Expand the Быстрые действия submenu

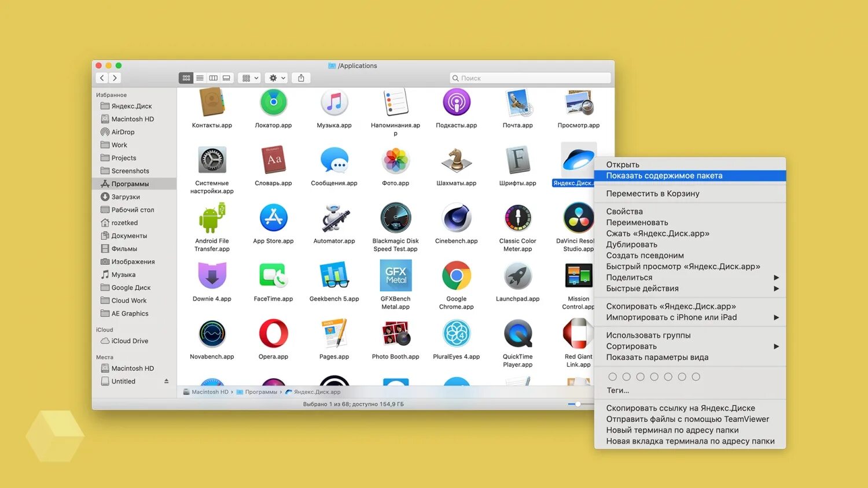[x=690, y=289]
